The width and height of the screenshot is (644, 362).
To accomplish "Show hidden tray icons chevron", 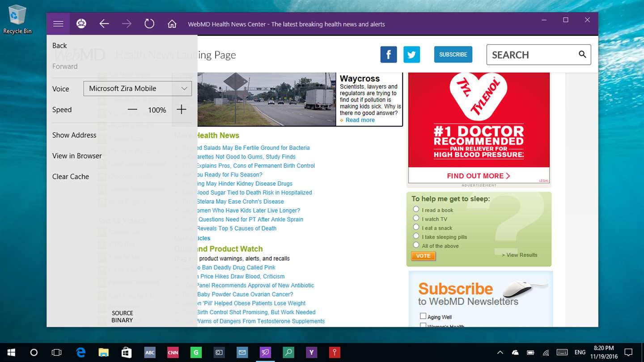I will [500, 353].
